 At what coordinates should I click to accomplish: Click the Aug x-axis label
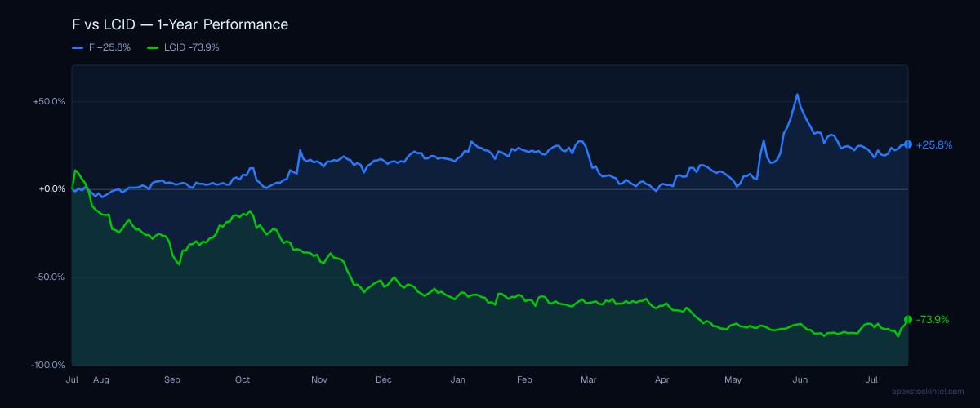point(101,379)
